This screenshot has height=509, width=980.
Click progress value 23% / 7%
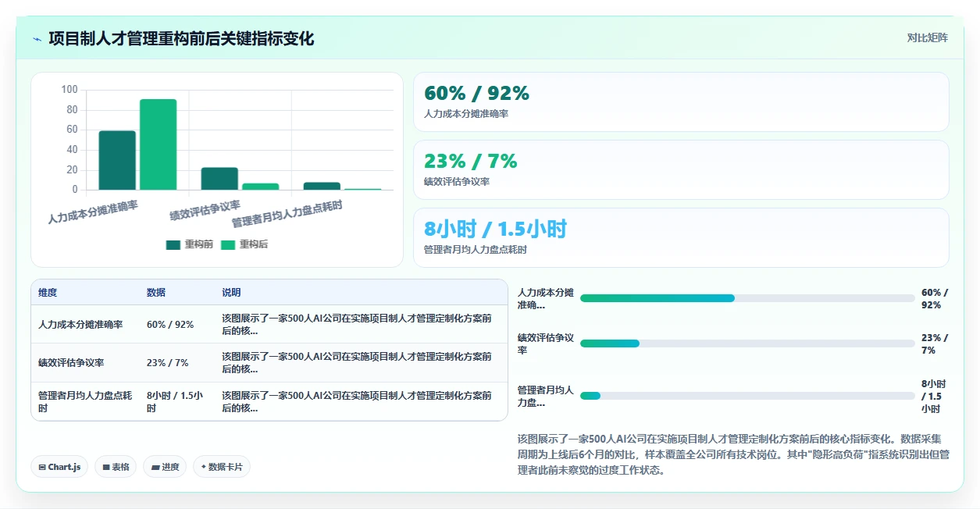934,344
